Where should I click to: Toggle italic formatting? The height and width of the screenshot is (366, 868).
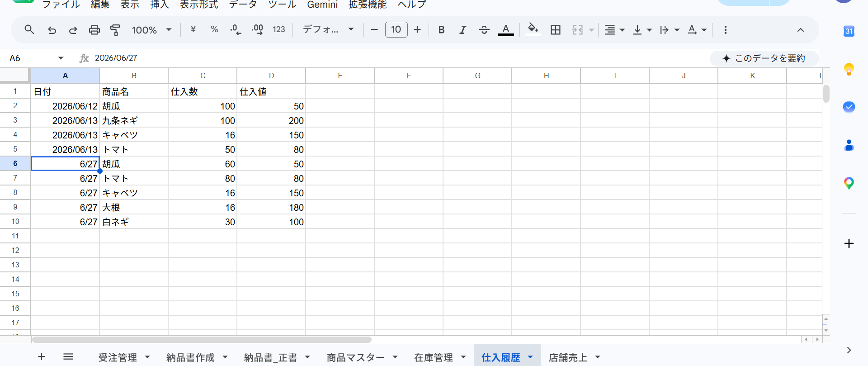462,30
